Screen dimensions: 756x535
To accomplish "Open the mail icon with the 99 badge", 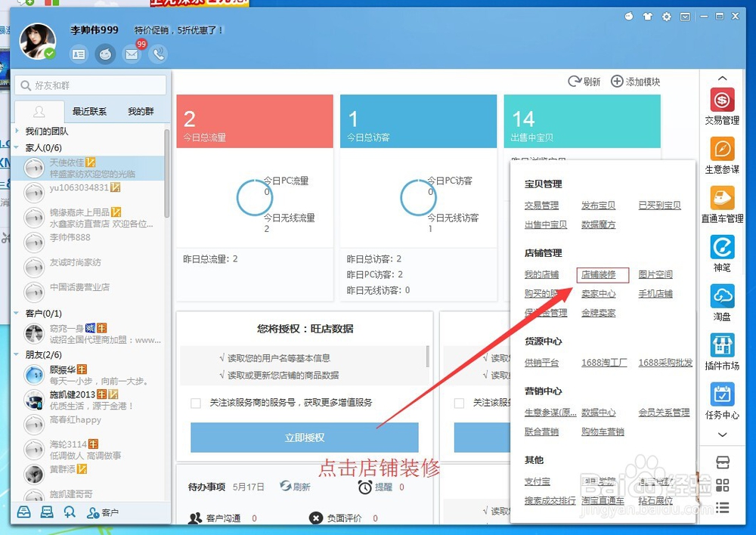I will click(131, 54).
